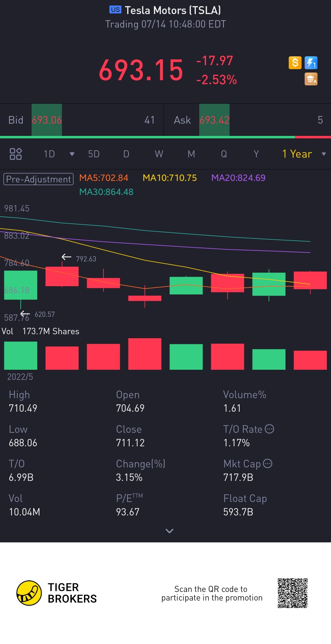Tap the Low value 688.06
This screenshot has height=644, width=331.
[23, 443]
